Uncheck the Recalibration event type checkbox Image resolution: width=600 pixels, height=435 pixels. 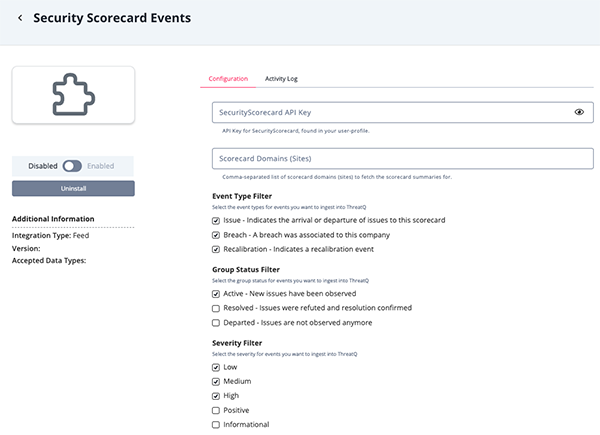point(216,249)
